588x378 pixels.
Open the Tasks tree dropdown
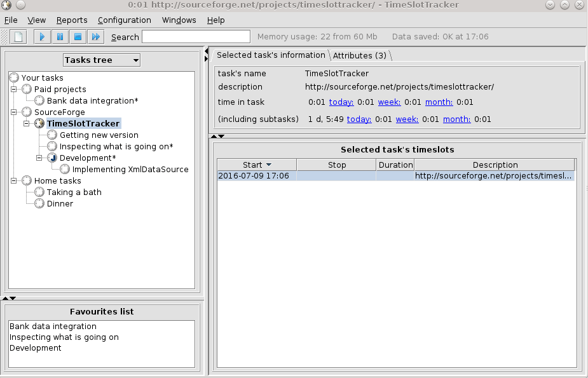point(102,60)
